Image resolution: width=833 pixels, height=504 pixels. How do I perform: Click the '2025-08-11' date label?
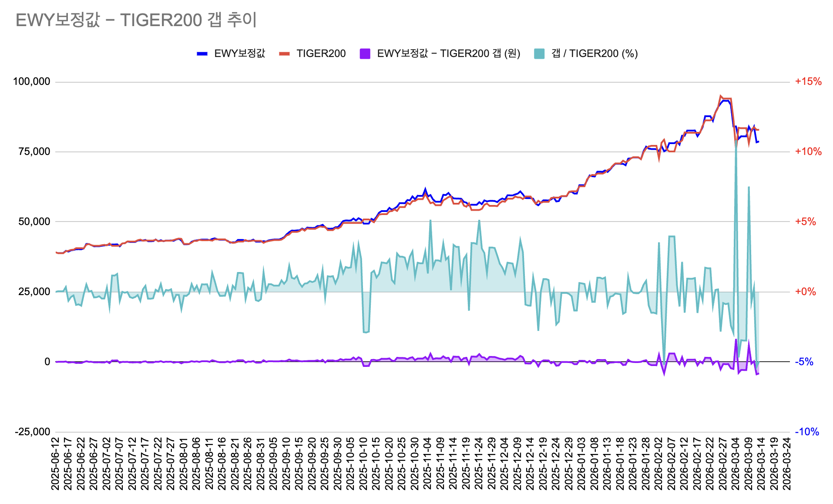[209, 464]
